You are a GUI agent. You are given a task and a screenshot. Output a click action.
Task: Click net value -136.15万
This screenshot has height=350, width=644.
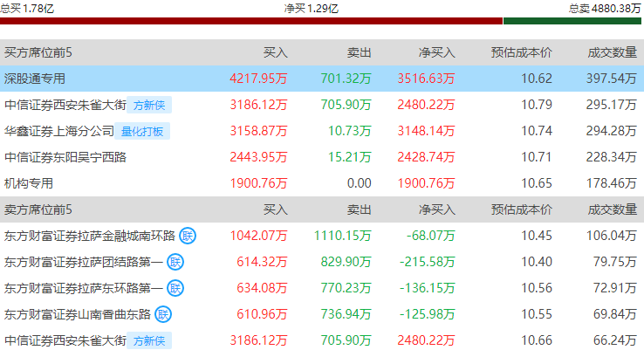click(x=427, y=288)
